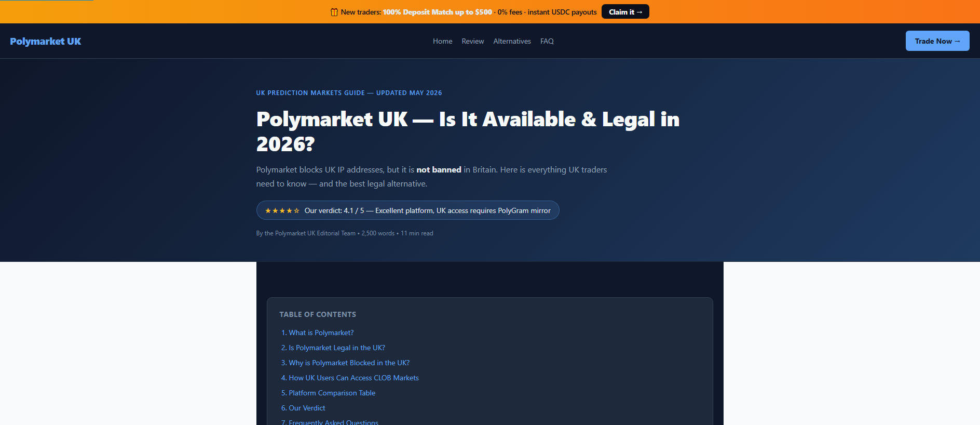Click 'By the Polymarket UK Editorial Team' byline
This screenshot has height=425, width=980.
pyautogui.click(x=306, y=233)
